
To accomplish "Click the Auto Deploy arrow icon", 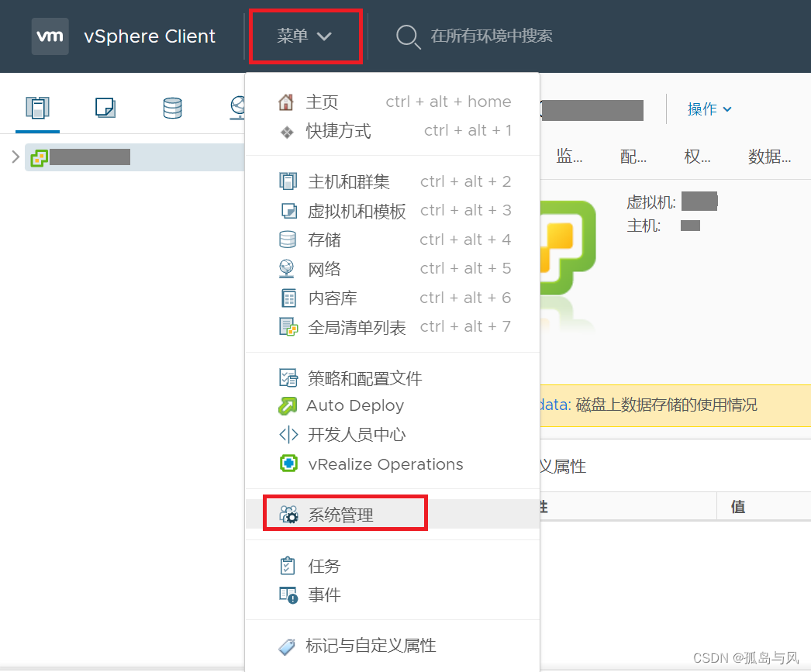I will coord(288,406).
